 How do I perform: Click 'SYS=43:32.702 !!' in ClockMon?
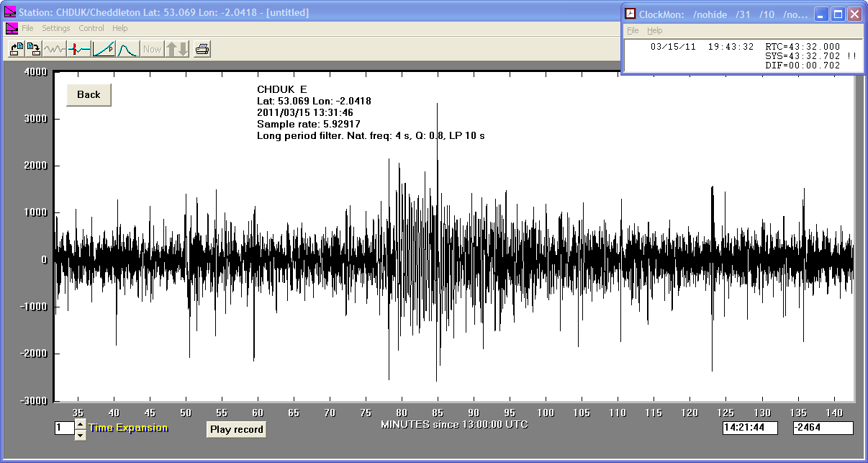[811, 56]
